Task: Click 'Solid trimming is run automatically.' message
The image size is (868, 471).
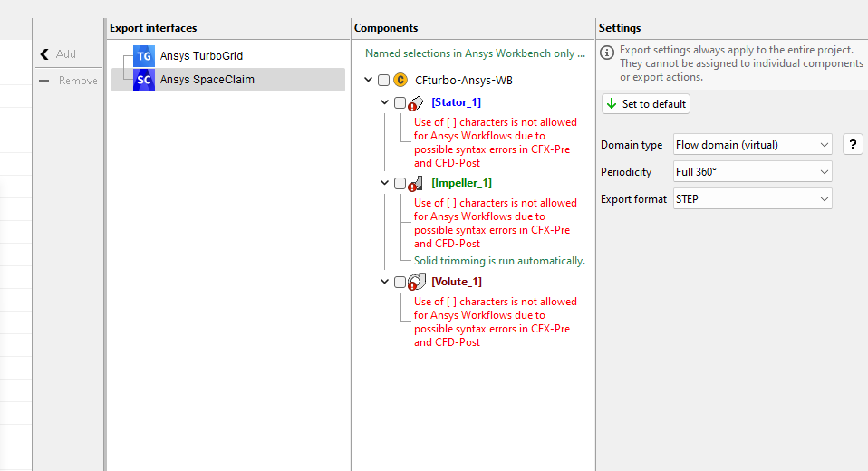Action: click(x=499, y=261)
